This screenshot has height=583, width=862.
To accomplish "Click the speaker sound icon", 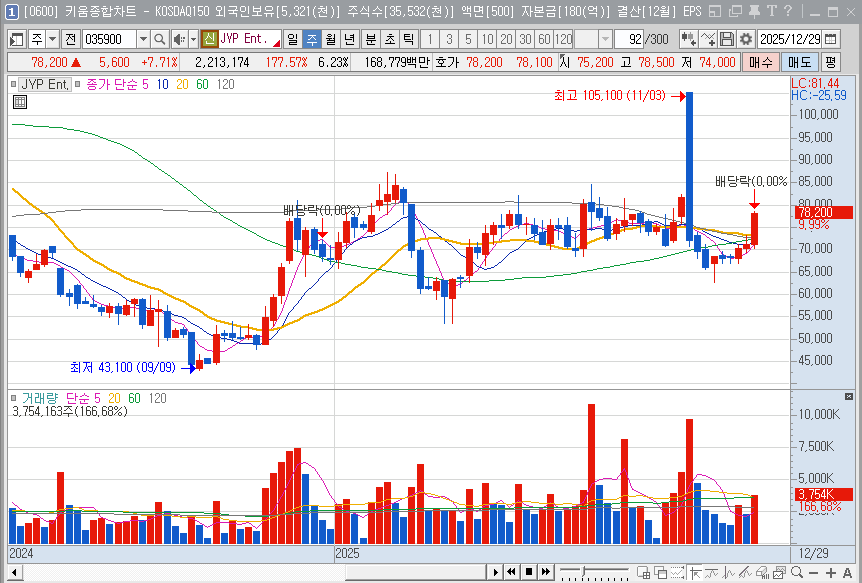I will [x=179, y=39].
